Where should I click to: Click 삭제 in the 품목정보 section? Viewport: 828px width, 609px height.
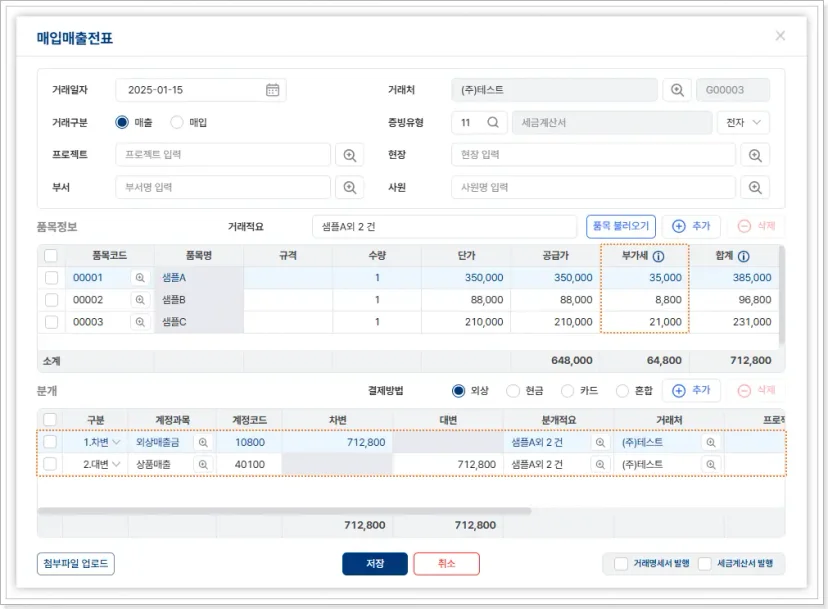pyautogui.click(x=756, y=227)
